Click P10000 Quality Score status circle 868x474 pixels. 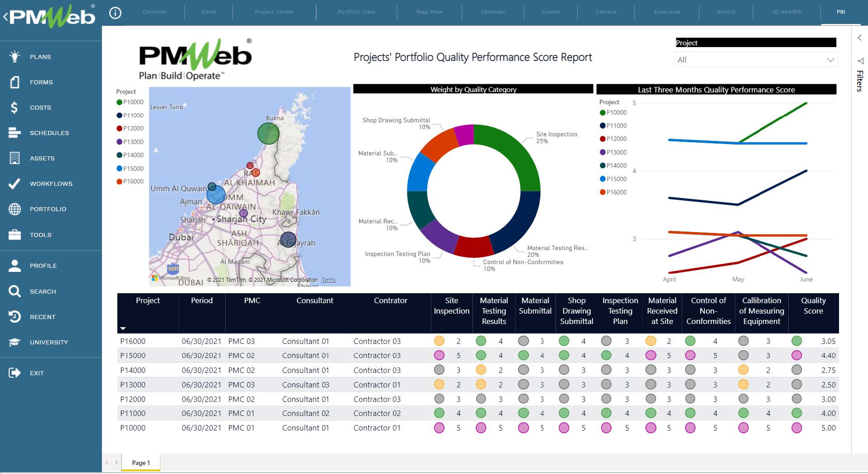tap(796, 428)
